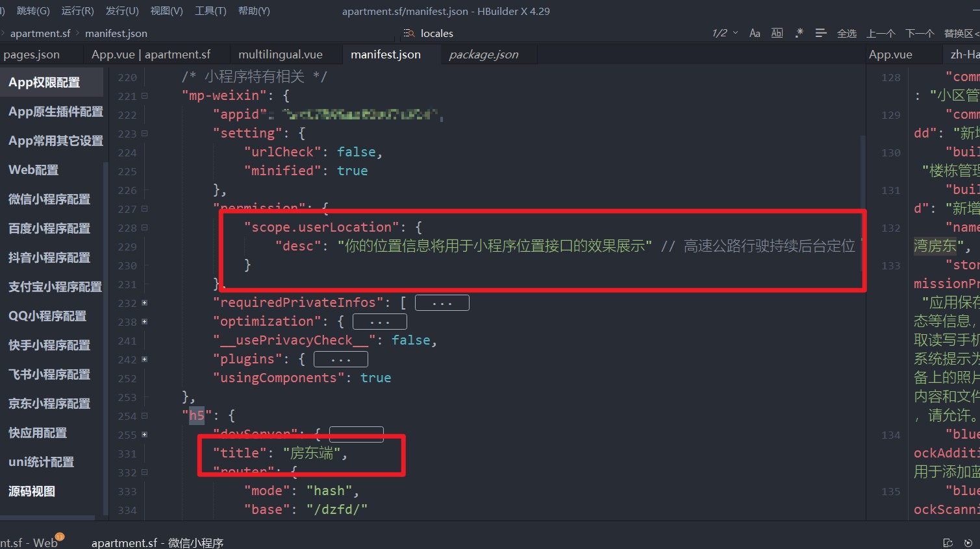Toggle case-sensitive search (Aa) icon
Image resolution: width=980 pixels, height=549 pixels.
tap(755, 33)
